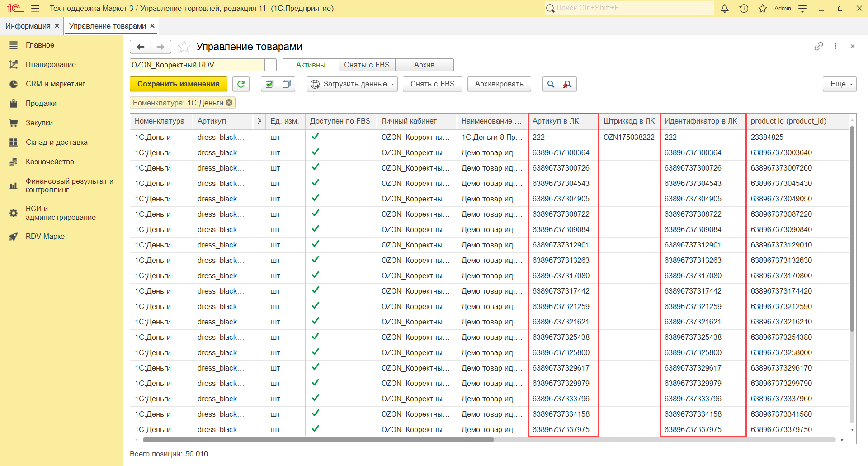Copy the link to this form
This screenshot has height=466, width=868.
818,46
